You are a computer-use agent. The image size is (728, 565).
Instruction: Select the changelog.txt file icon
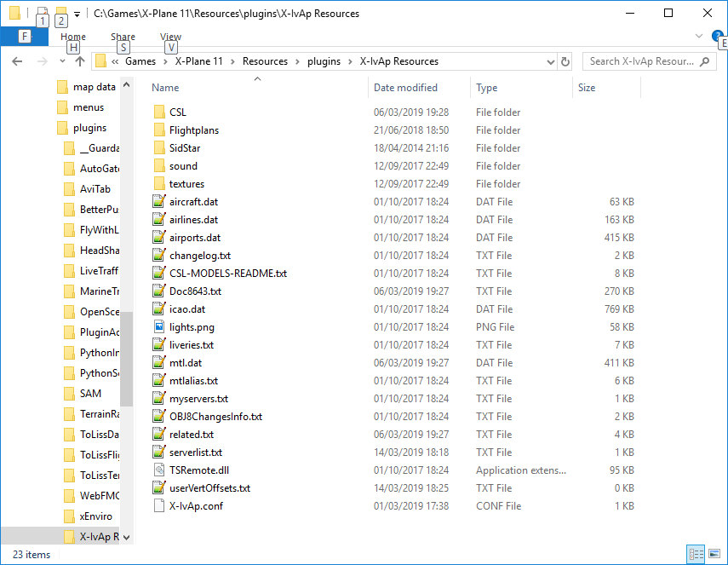pos(158,255)
